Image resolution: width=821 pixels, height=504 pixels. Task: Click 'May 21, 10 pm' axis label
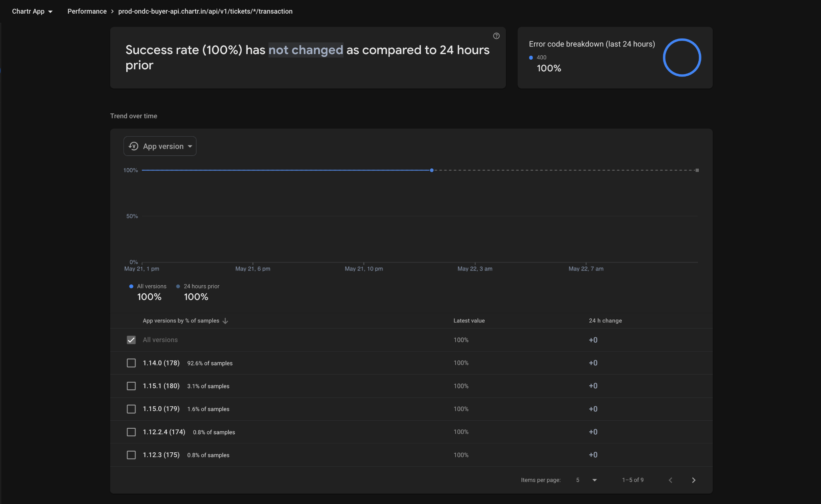point(364,269)
